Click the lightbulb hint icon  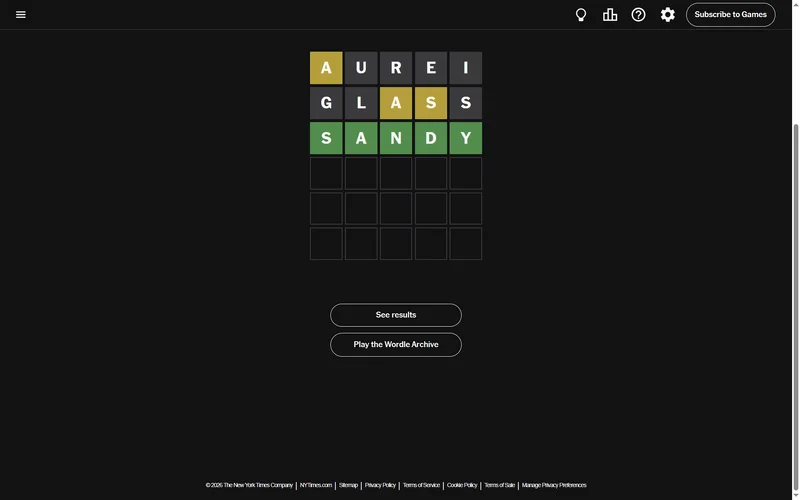coord(581,15)
